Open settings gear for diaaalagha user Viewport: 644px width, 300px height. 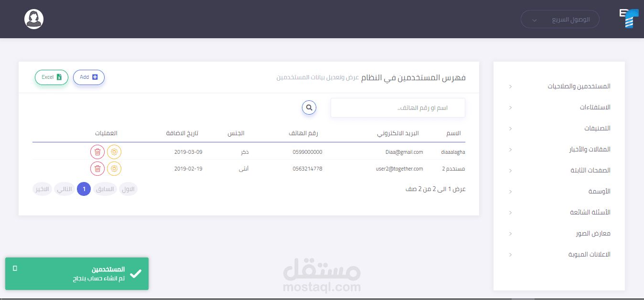point(114,151)
